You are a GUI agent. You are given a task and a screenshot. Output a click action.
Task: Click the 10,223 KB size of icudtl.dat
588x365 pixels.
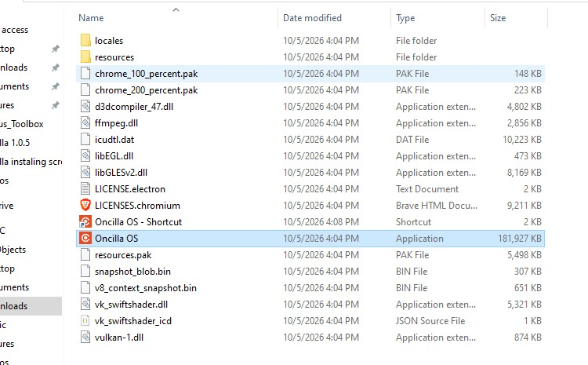522,140
